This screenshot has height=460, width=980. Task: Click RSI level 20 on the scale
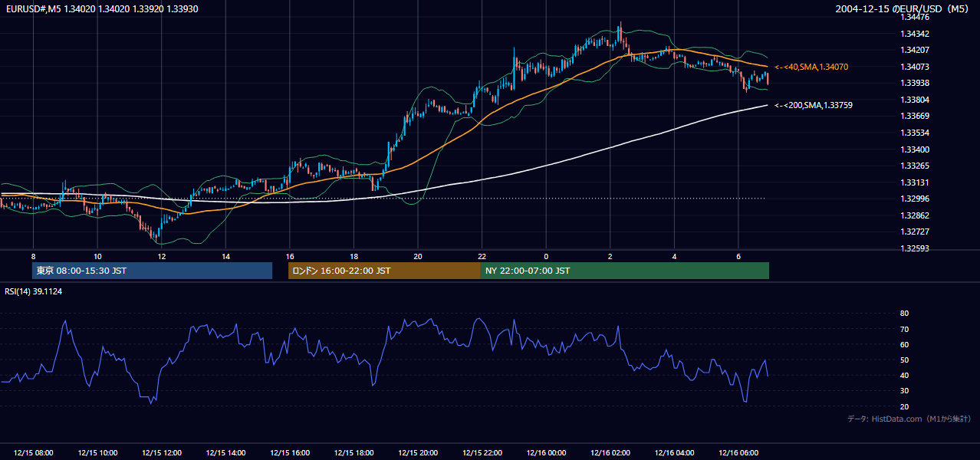point(905,406)
